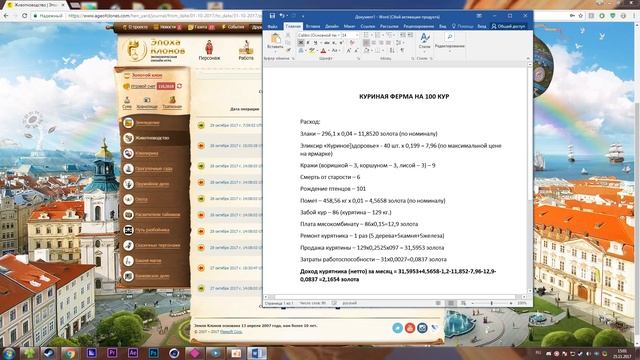This screenshot has height=360, width=640.
Task: Toggle underline formatting in Word ribbon
Action: tap(316, 42)
